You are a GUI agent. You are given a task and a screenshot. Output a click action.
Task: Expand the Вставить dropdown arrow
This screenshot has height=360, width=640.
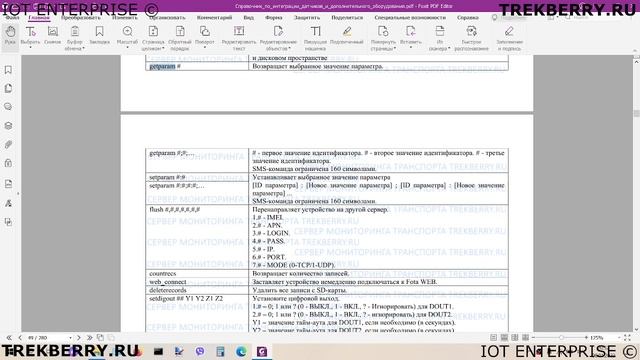[411, 48]
